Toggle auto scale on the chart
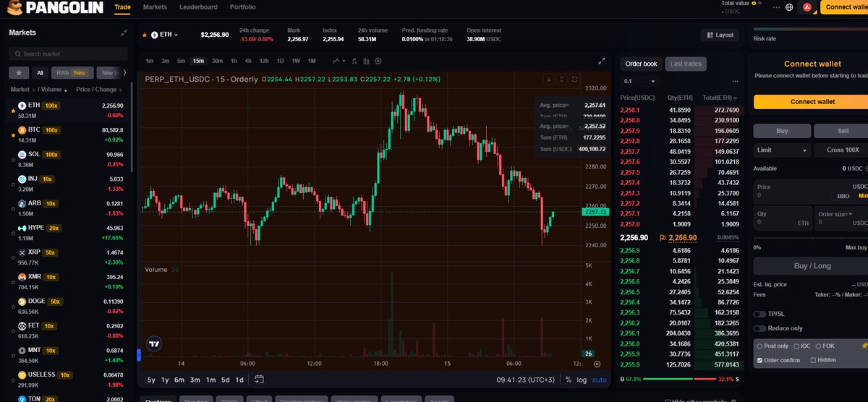Viewport: 868px width, 402px height. [x=600, y=380]
